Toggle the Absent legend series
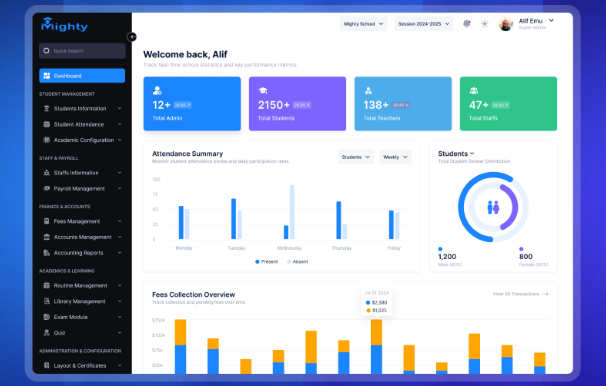Screen dimensions: 606x386 pyautogui.click(x=298, y=262)
